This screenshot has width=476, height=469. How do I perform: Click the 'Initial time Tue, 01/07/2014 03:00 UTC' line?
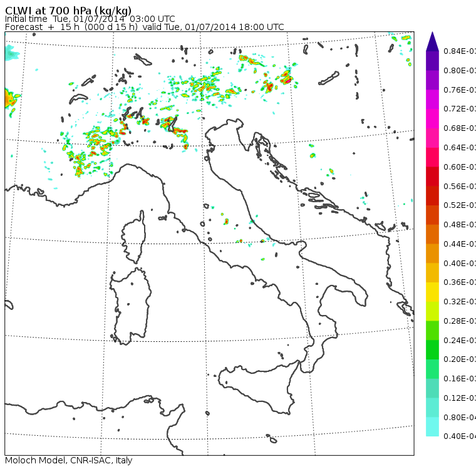tap(90, 19)
